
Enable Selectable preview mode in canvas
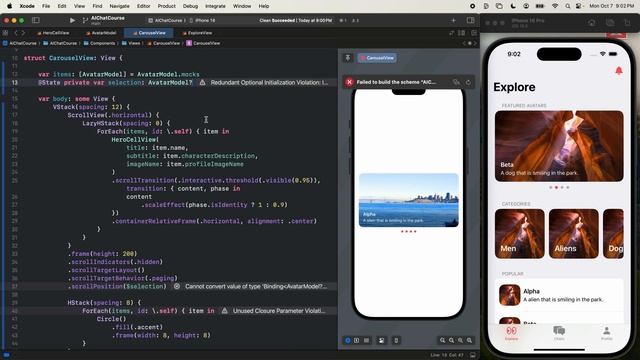click(x=357, y=340)
